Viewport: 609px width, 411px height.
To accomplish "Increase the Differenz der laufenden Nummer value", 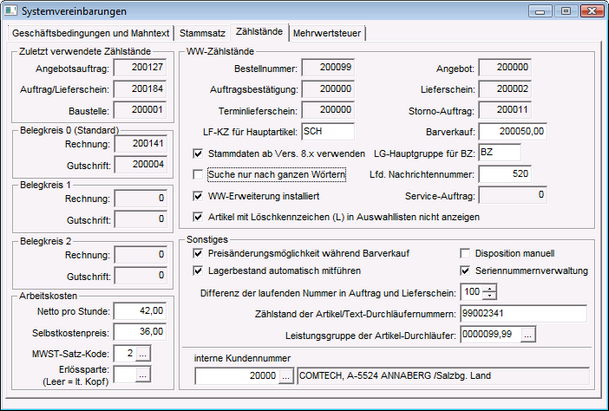I will click(490, 288).
